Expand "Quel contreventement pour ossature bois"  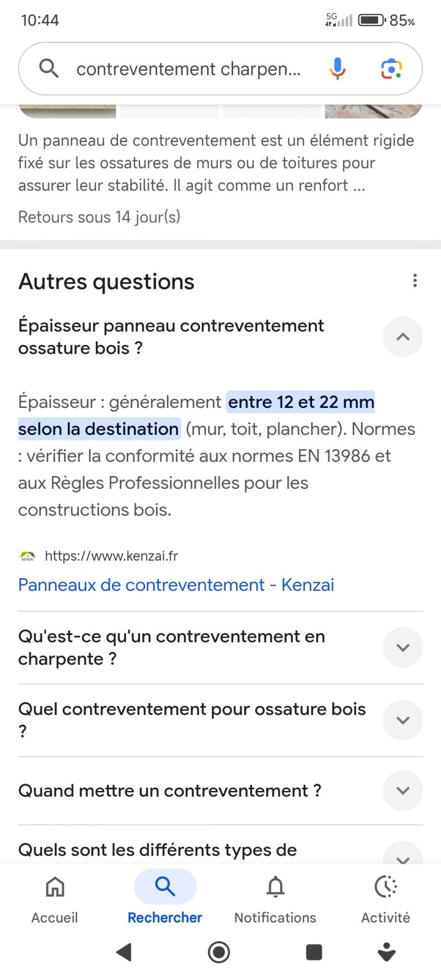tap(402, 720)
